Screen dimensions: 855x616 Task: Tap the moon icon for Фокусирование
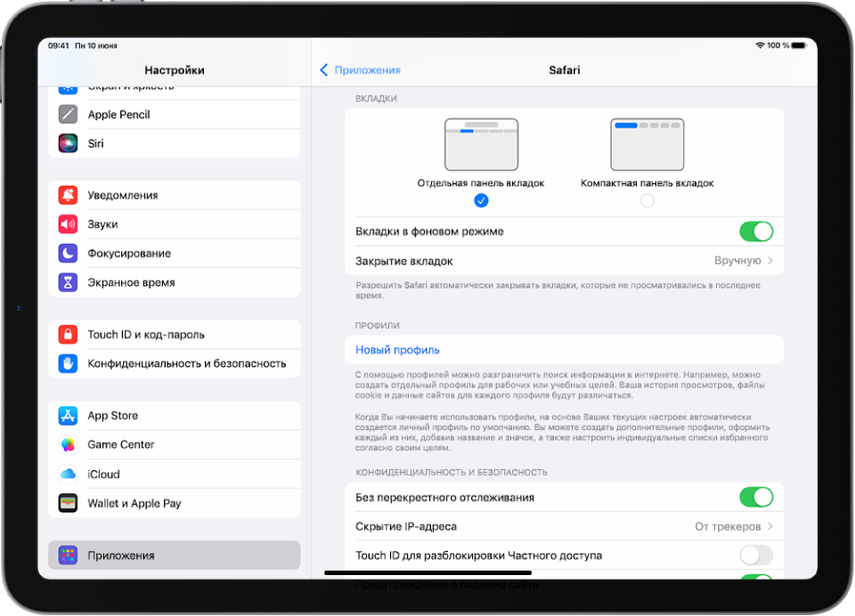(68, 254)
